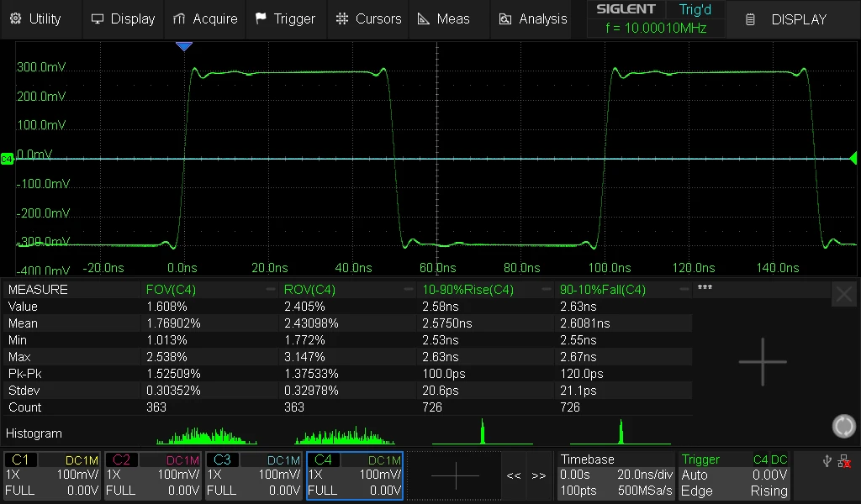Image resolution: width=861 pixels, height=504 pixels.
Task: Decrease timebase with the << button
Action: coord(514,475)
